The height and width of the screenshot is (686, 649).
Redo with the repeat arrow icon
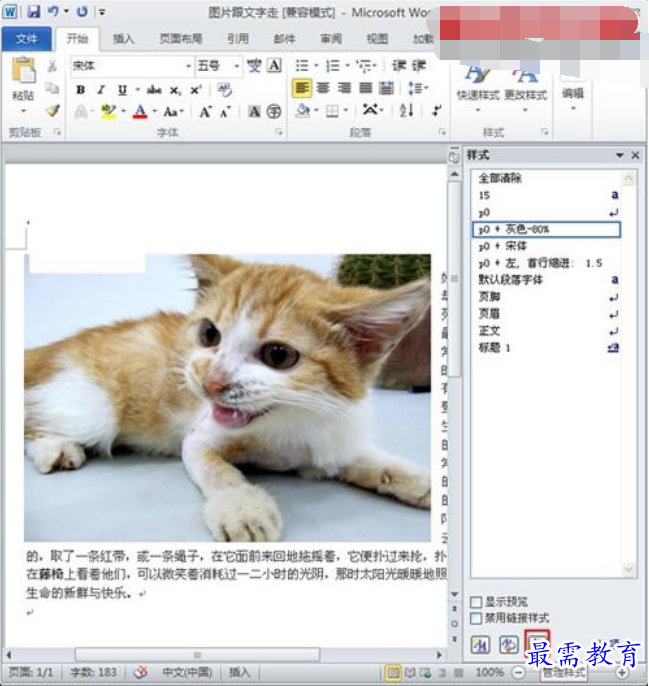[82, 11]
